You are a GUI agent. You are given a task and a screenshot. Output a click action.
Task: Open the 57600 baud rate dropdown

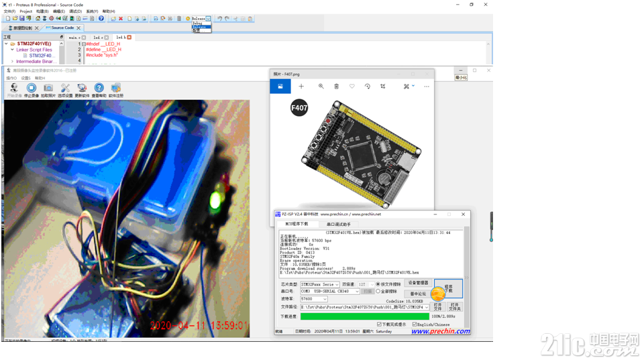[x=325, y=299]
